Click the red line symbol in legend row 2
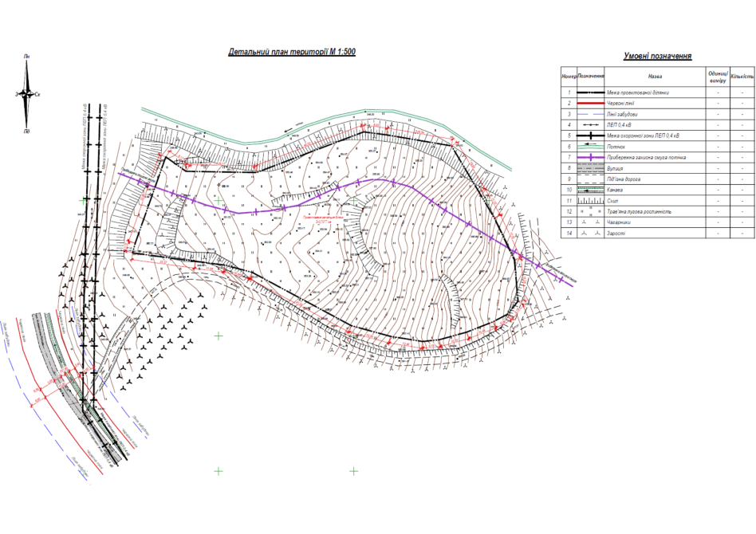756x534 pixels. pos(591,104)
